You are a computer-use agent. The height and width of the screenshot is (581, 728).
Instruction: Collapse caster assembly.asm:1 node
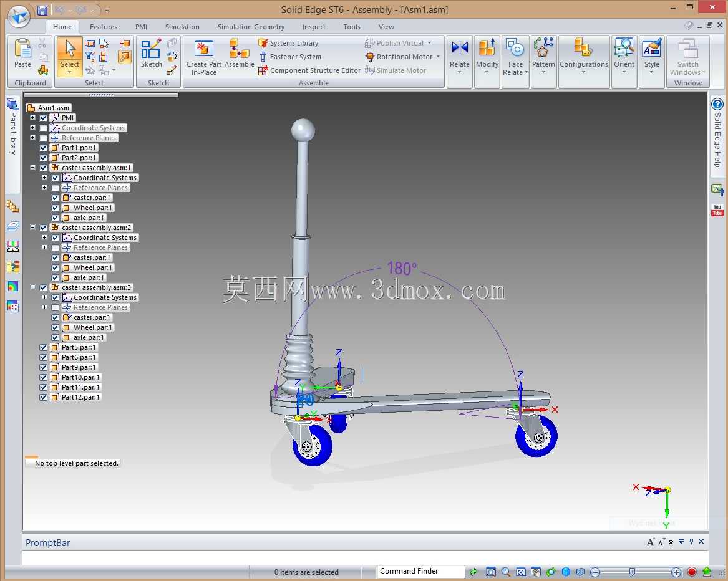(32, 168)
